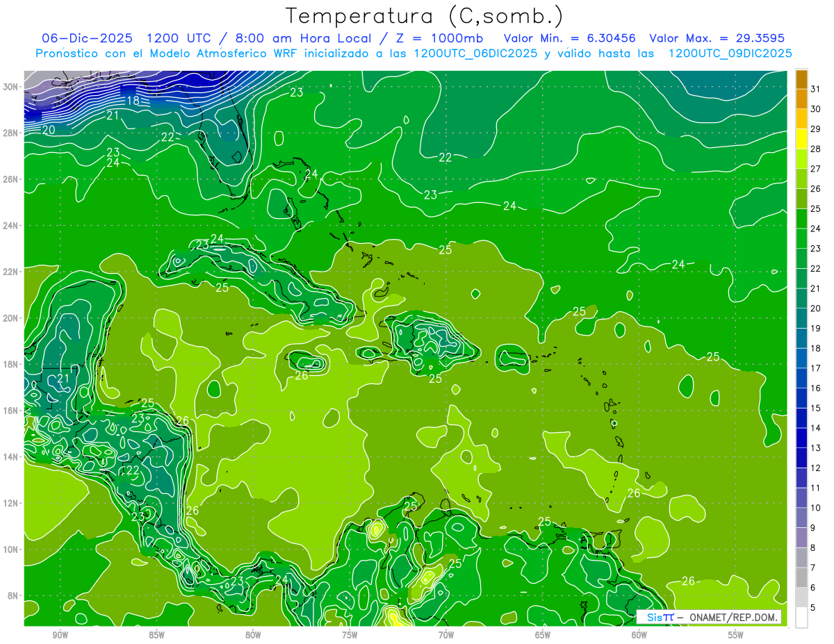Image resolution: width=834 pixels, height=644 pixels.
Task: Click legend scale value "31"
Action: 816,88
